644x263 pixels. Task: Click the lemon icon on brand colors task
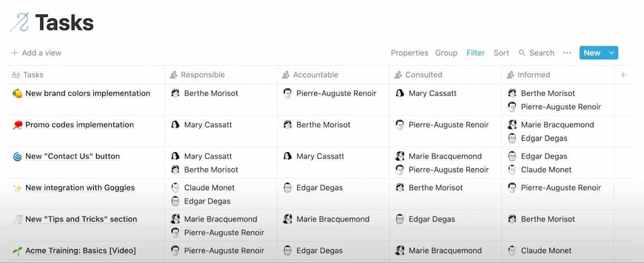pos(17,93)
